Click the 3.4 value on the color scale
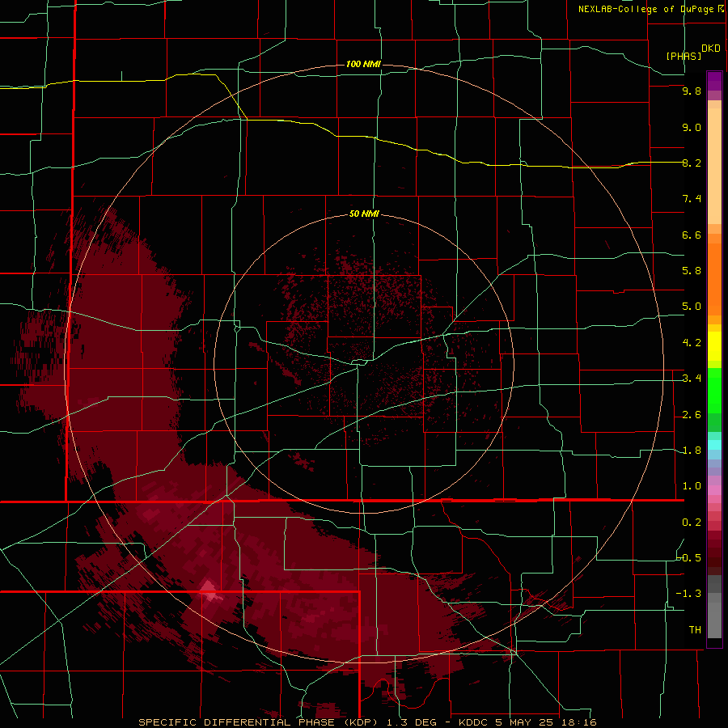Image resolution: width=728 pixels, height=728 pixels. pyautogui.click(x=692, y=379)
